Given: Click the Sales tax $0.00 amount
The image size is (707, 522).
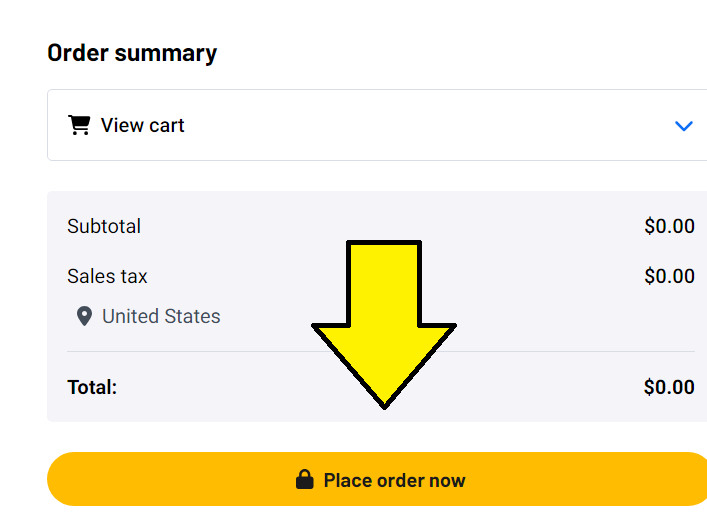Looking at the screenshot, I should click(669, 276).
